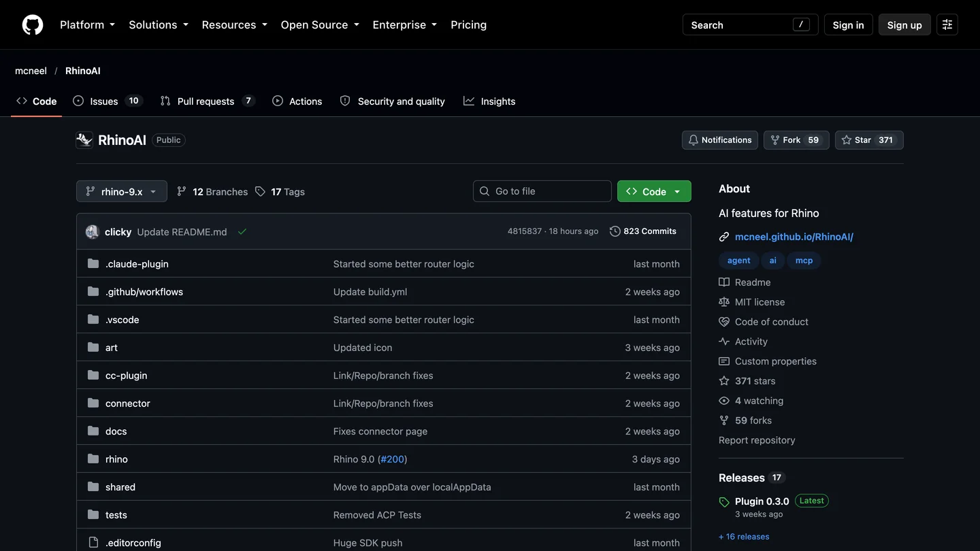Click the MIT license scales icon
This screenshot has width=980, height=551.
724,302
